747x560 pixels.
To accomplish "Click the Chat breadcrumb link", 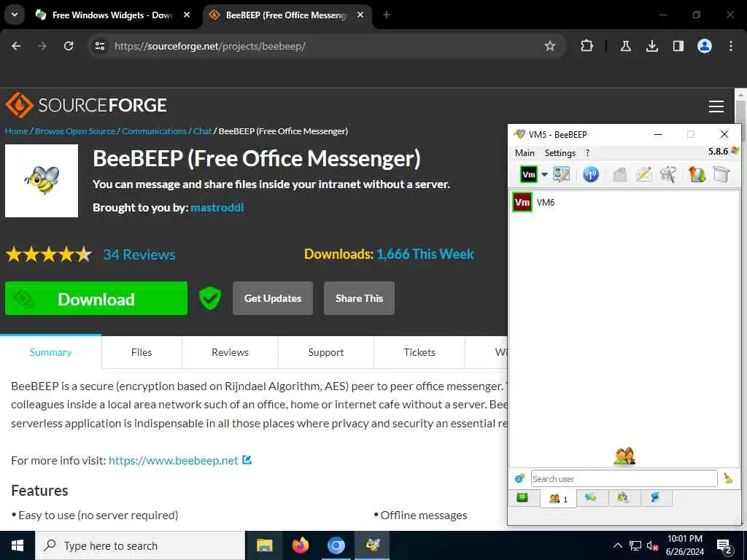I will point(203,131).
